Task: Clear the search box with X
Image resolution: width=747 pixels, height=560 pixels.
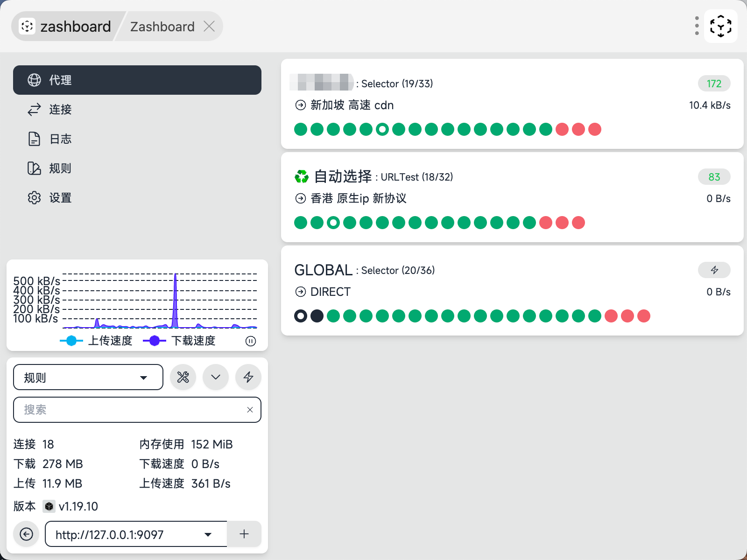Action: pyautogui.click(x=250, y=410)
